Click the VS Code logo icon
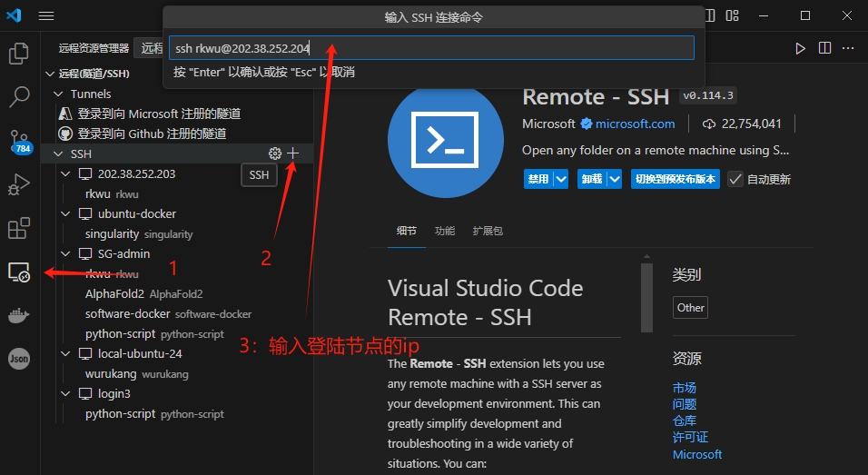 tap(14, 15)
